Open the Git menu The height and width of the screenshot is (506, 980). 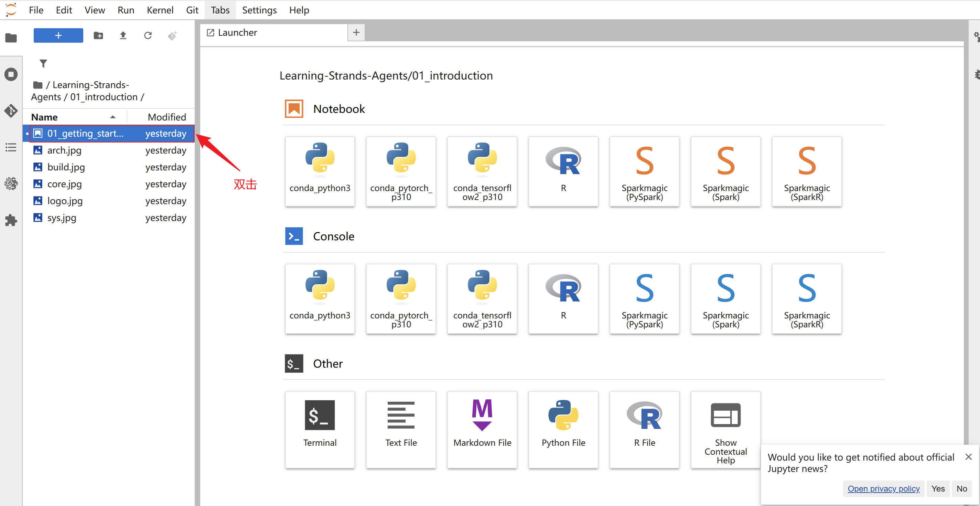192,10
